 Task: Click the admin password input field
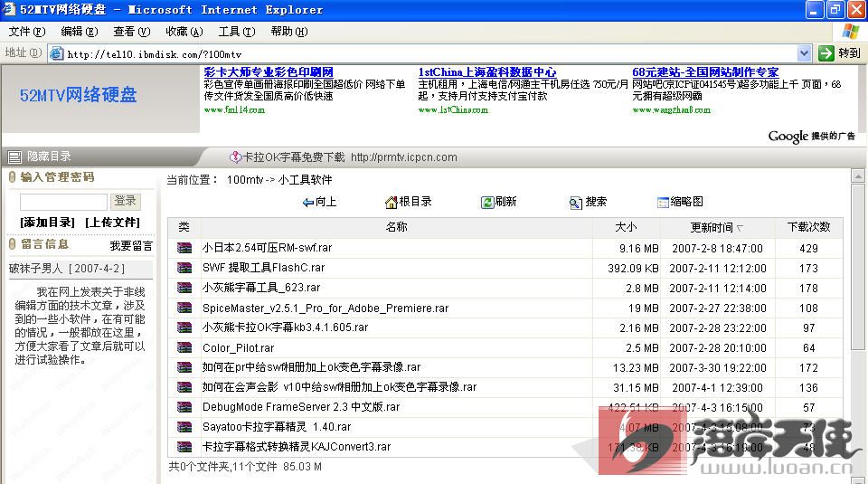tap(63, 202)
